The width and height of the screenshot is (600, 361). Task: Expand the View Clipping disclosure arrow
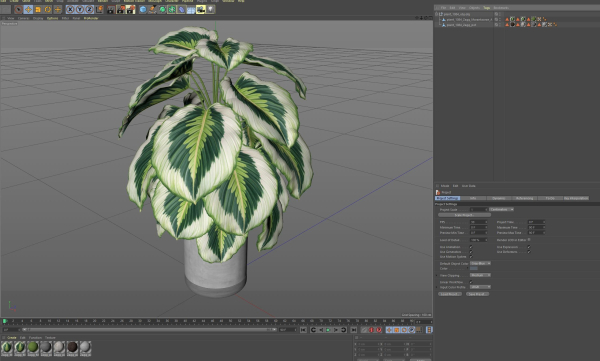[x=437, y=275]
